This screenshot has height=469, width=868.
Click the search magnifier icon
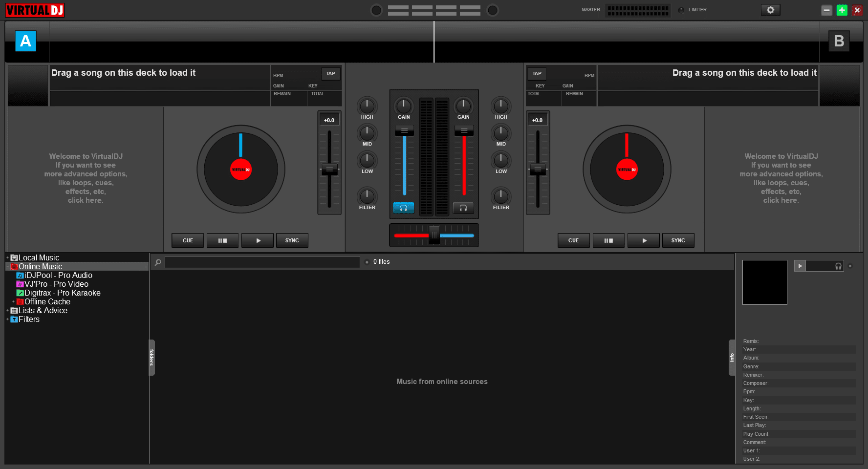[x=158, y=262]
